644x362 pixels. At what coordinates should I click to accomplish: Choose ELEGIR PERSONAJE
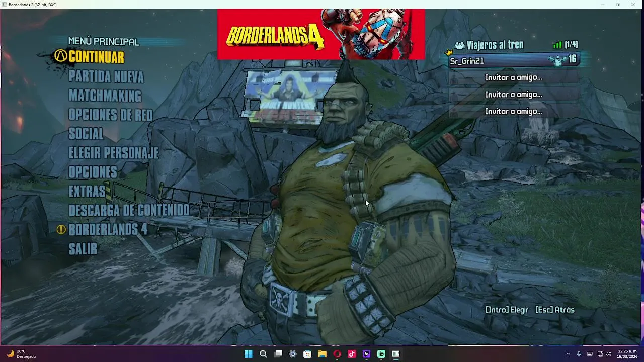point(113,153)
